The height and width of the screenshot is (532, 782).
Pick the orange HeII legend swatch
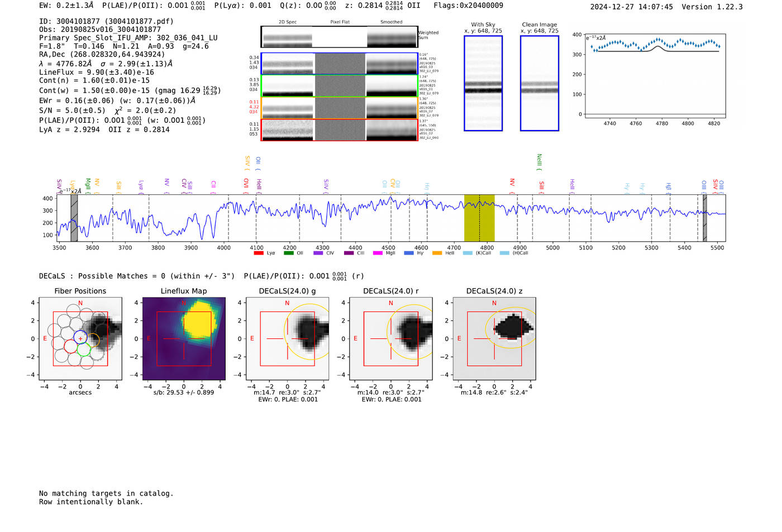tap(437, 253)
